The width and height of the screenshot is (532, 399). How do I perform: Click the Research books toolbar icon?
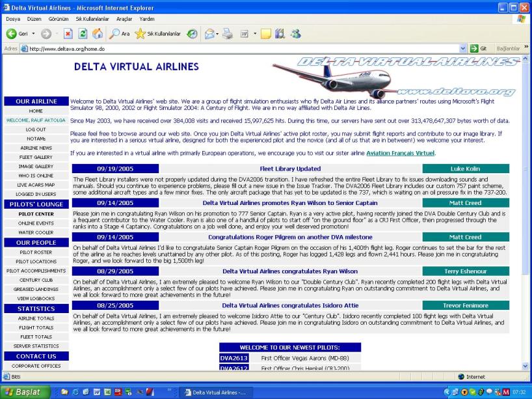280,34
